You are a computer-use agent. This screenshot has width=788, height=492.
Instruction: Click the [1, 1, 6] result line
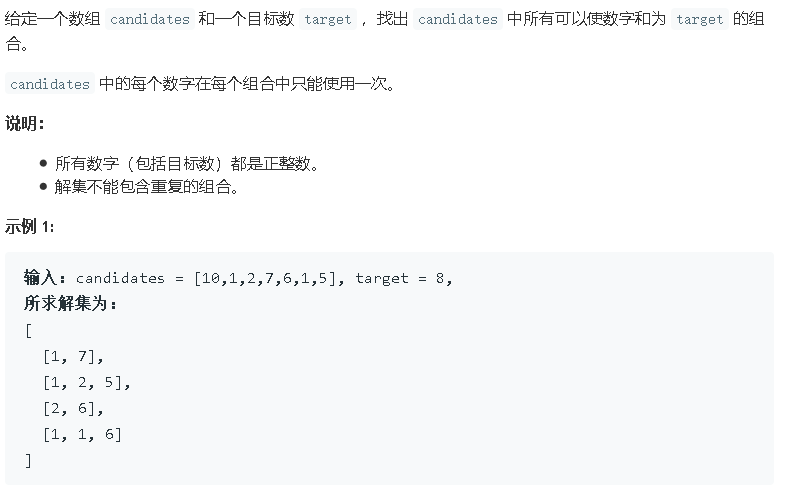[x=83, y=434]
